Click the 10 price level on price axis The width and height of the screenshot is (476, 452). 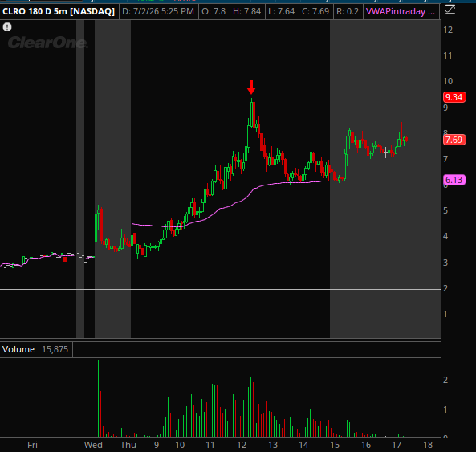point(448,81)
